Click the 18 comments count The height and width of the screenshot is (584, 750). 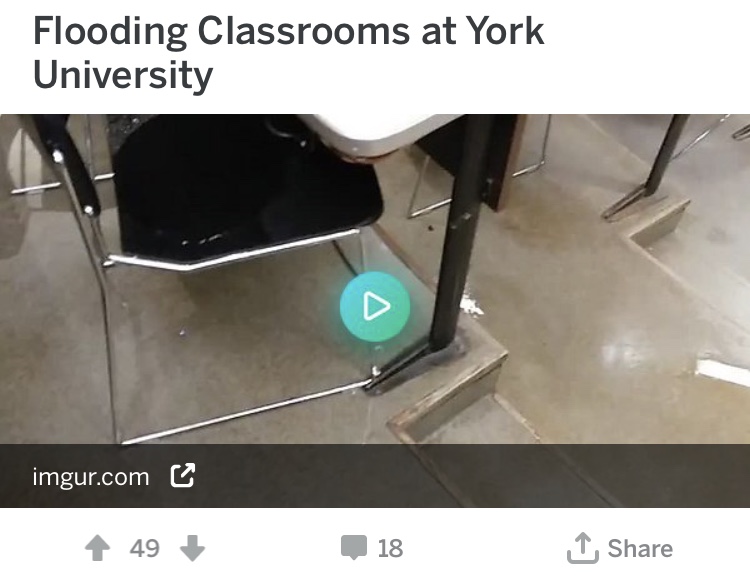390,549
